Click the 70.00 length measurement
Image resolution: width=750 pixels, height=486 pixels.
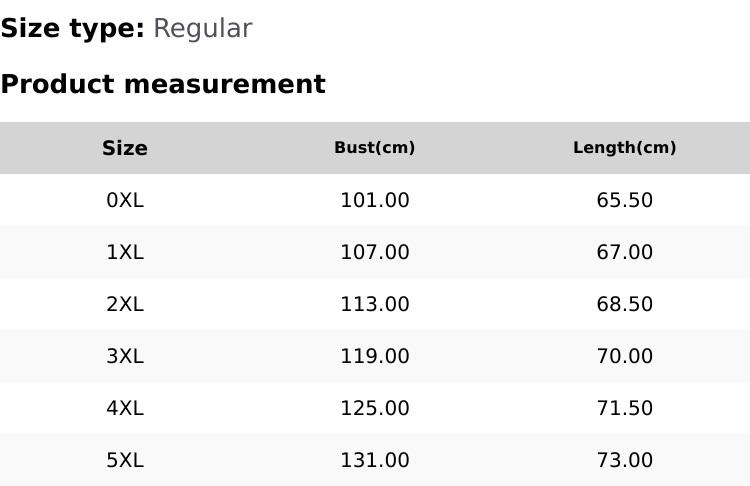click(625, 356)
